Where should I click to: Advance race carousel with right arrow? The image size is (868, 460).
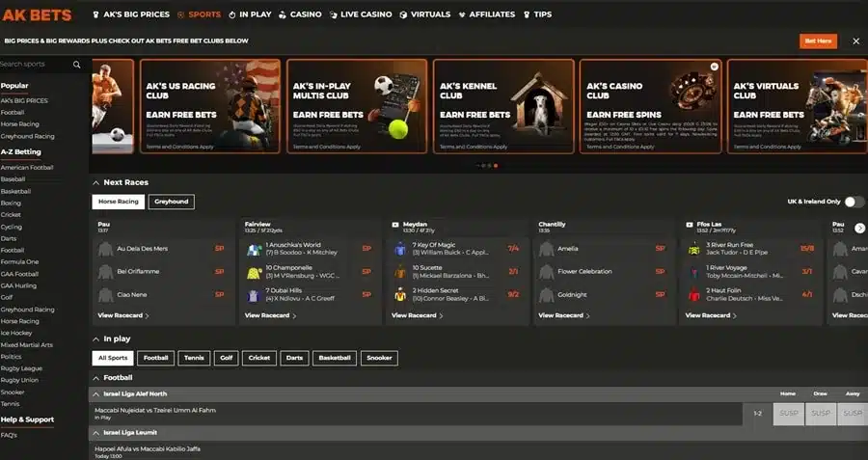(859, 228)
